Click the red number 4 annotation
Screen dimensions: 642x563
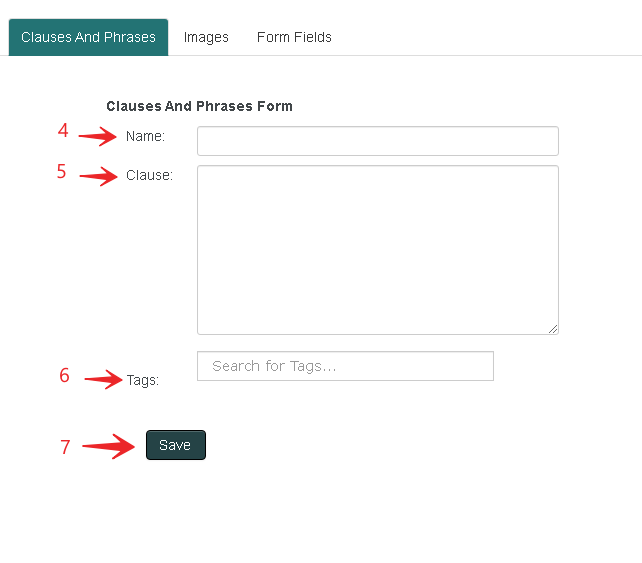click(x=63, y=131)
